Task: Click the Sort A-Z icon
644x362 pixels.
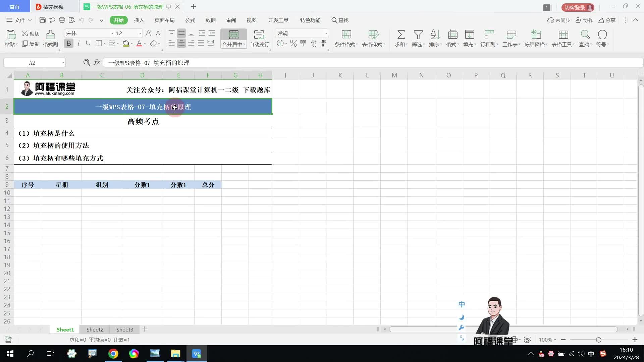Action: tap(435, 35)
